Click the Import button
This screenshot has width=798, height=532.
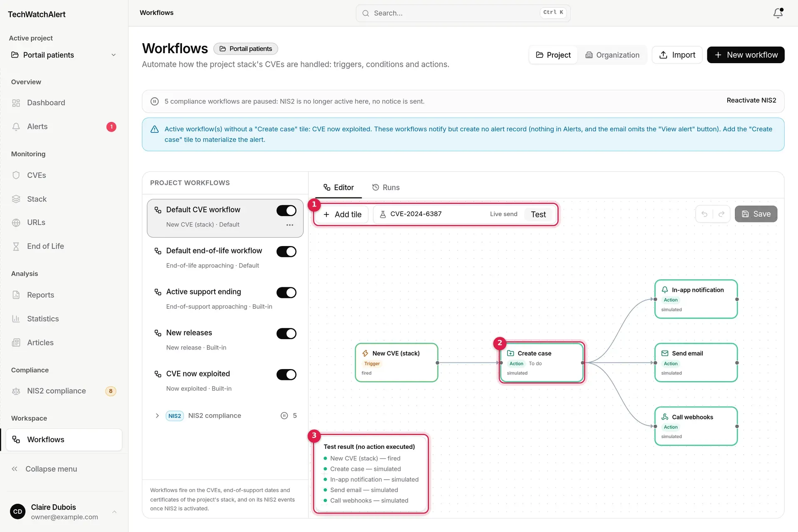click(677, 55)
